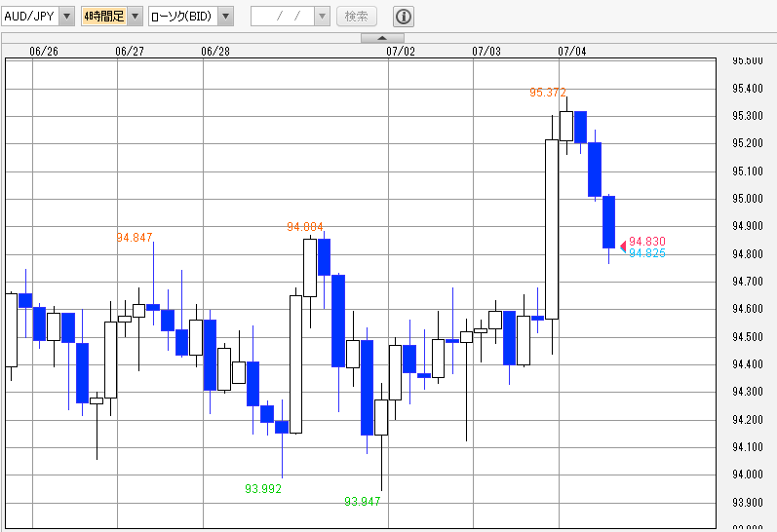Click the latest blue candle near 94.830
The height and width of the screenshot is (532, 777).
[608, 222]
